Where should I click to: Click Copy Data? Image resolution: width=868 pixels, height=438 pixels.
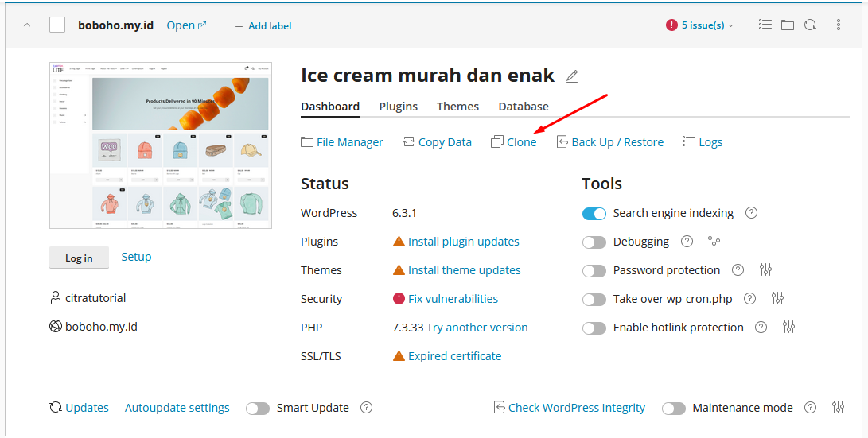click(x=438, y=142)
